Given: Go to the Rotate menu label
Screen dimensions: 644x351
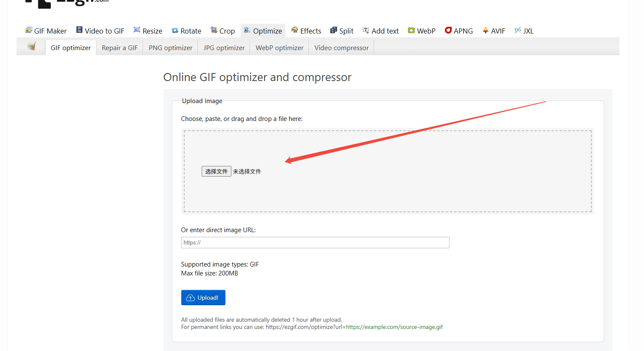Looking at the screenshot, I should [x=191, y=31].
